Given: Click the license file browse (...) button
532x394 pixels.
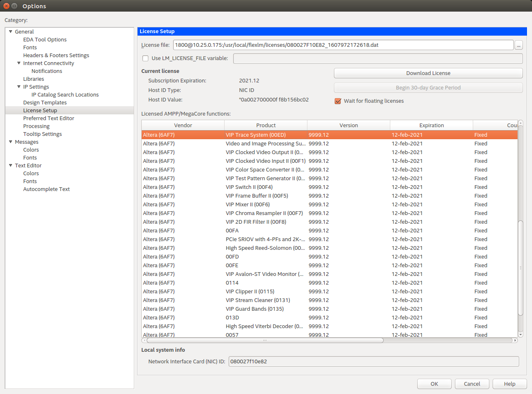Looking at the screenshot, I should point(518,45).
